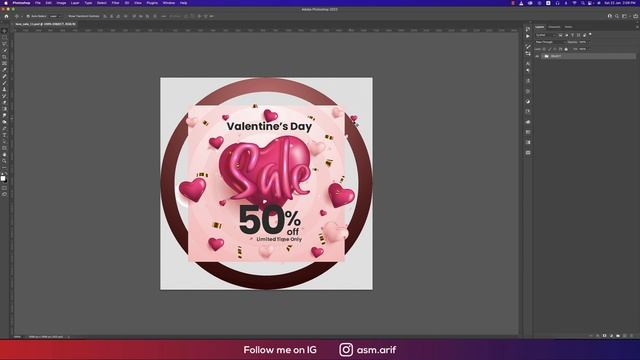The image size is (640, 360).
Task: Select the Rectangular Marquee tool
Action: [4, 37]
